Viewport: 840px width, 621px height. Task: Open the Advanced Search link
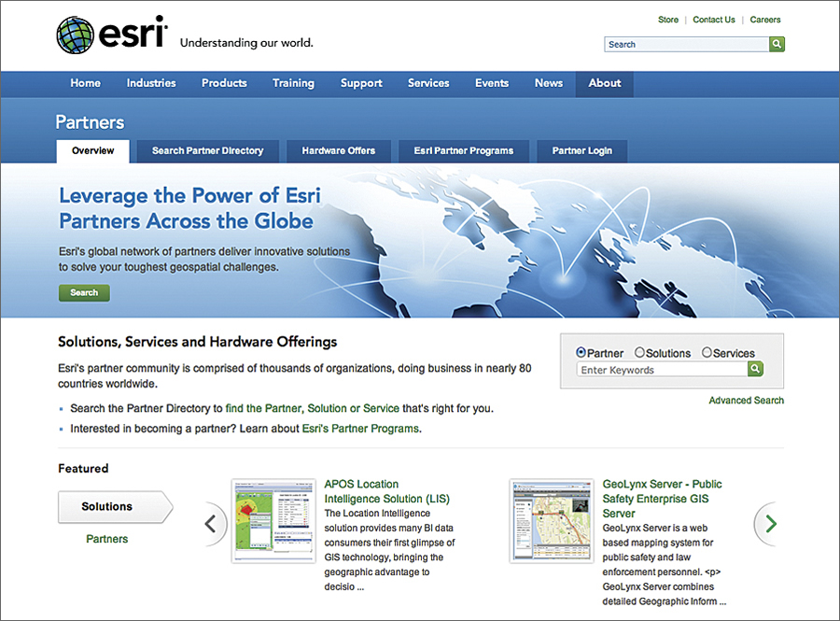[x=747, y=401]
